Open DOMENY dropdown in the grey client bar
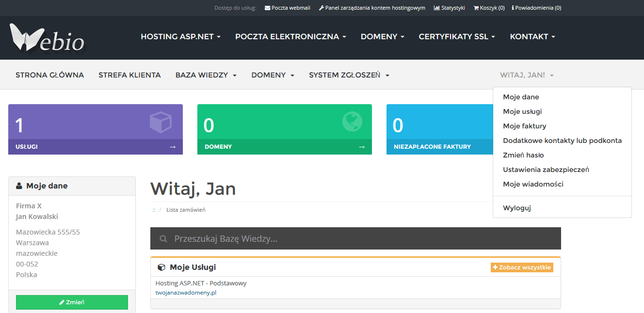The width and height of the screenshot is (644, 313). (x=273, y=75)
